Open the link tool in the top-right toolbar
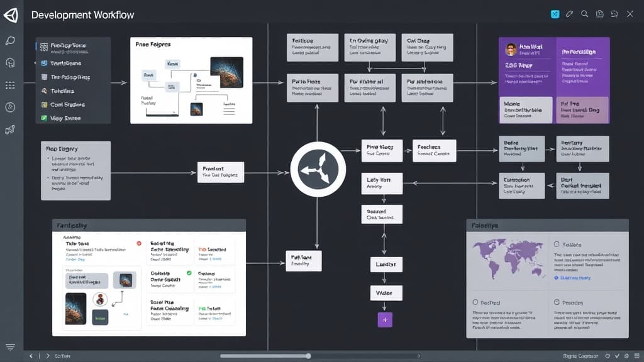 click(x=569, y=14)
